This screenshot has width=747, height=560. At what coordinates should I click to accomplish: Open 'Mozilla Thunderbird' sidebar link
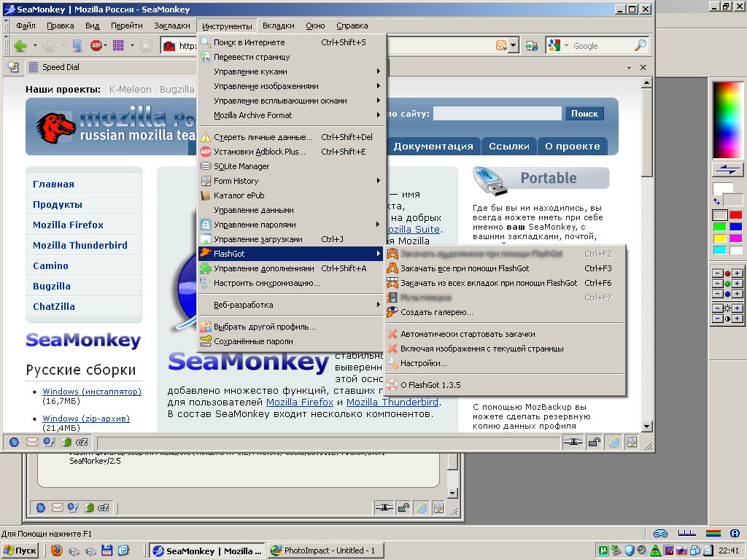[80, 245]
